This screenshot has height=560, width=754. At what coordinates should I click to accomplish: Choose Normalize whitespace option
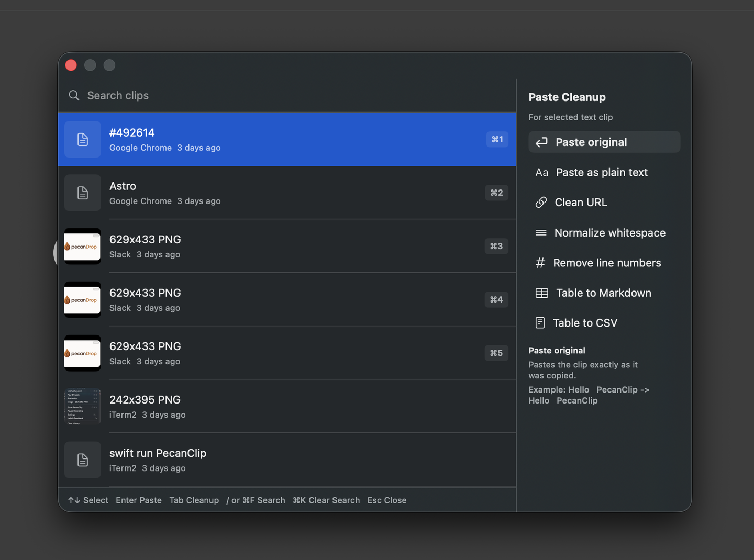coord(604,232)
